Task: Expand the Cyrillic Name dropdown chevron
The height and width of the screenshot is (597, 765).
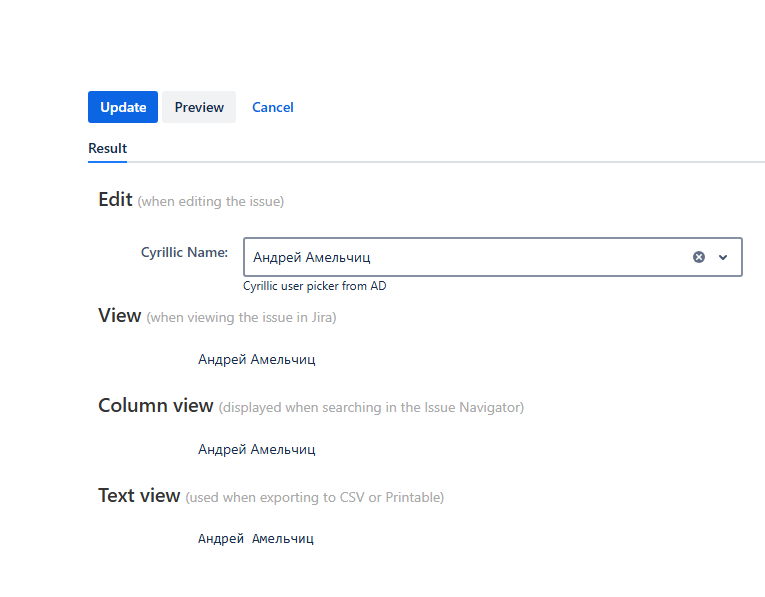Action: [723, 257]
